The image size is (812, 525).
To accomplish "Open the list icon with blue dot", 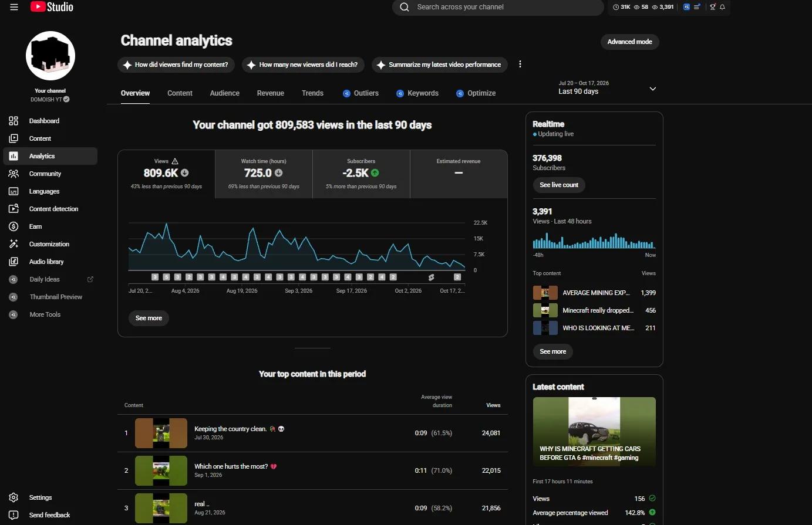I will pos(697,7).
